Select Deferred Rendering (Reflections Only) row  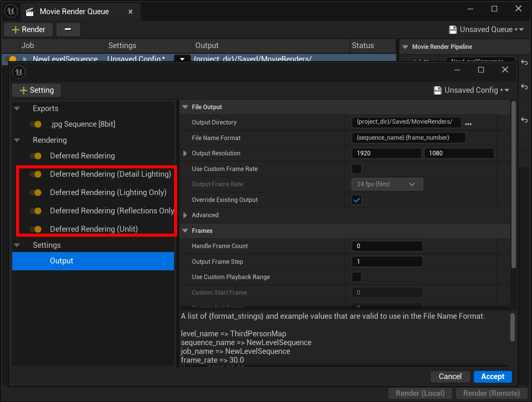point(112,211)
